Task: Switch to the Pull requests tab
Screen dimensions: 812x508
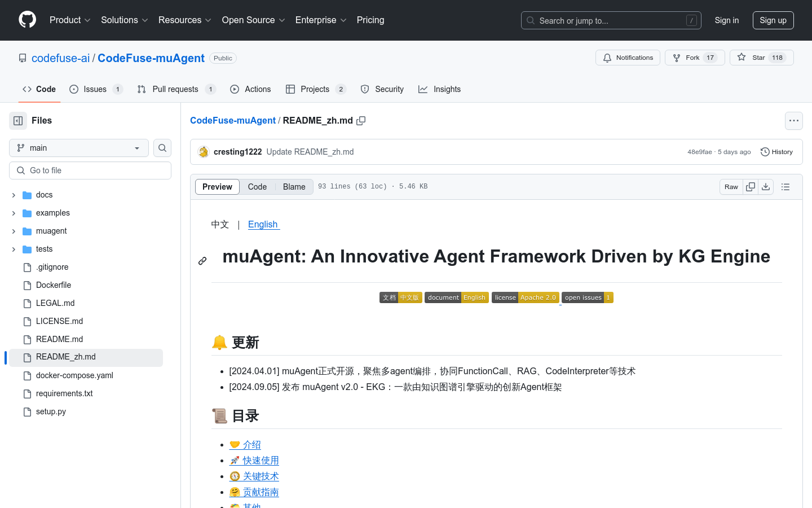Action: coord(176,89)
